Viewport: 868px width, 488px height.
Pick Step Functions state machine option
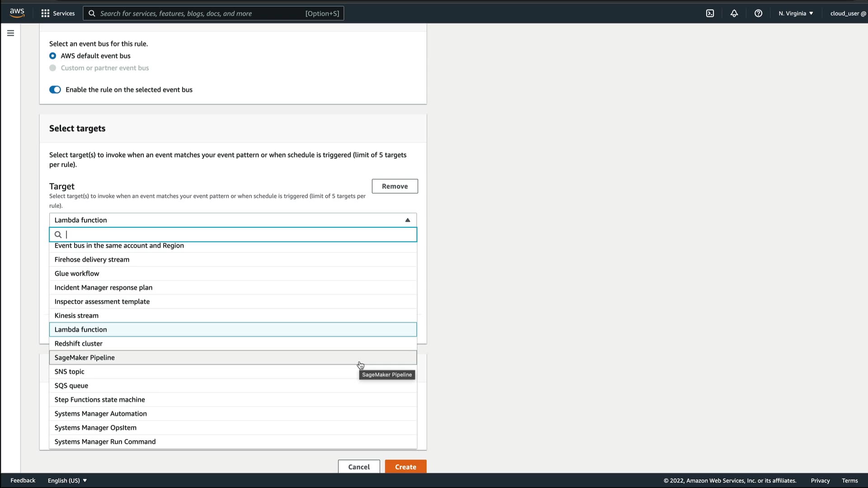[x=100, y=399]
